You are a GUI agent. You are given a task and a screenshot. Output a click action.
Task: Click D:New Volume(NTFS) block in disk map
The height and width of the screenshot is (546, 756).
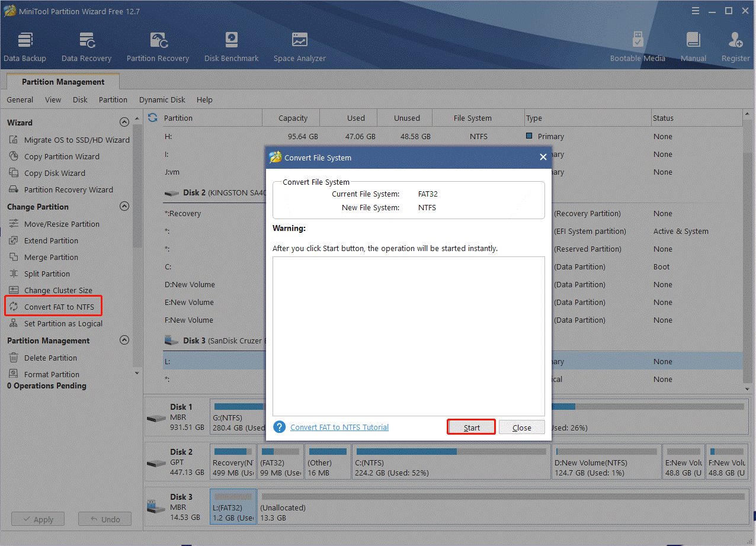point(607,461)
